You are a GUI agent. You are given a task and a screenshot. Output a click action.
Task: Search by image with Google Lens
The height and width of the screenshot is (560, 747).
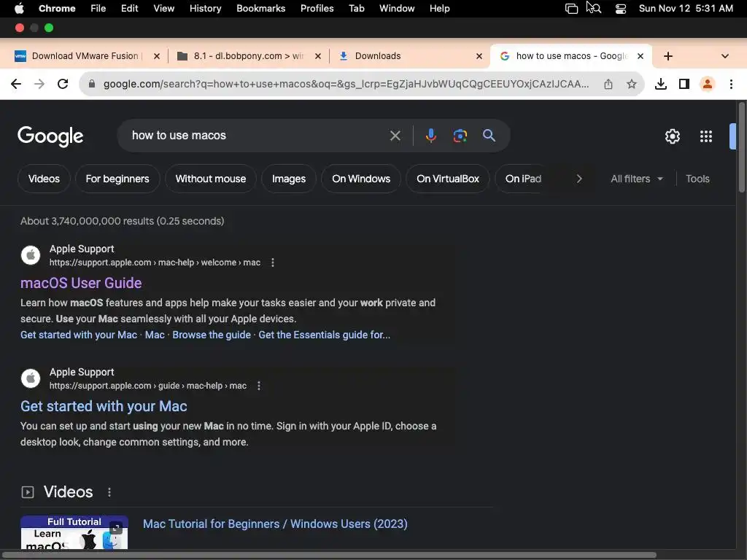(x=460, y=136)
